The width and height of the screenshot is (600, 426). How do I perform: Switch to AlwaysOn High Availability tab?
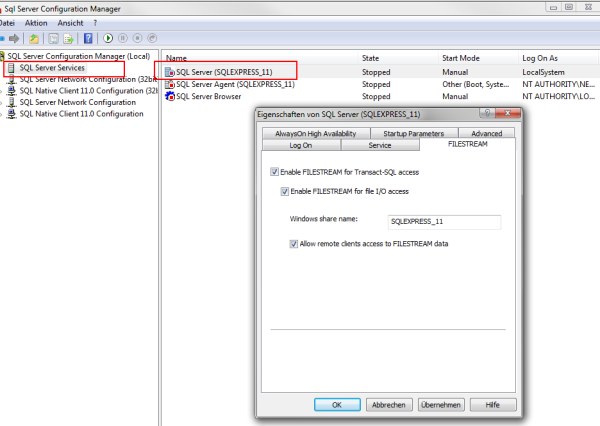316,133
